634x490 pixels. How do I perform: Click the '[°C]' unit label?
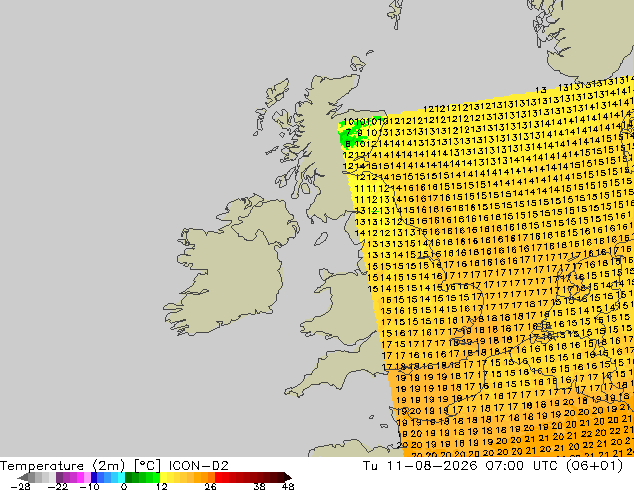point(147,466)
